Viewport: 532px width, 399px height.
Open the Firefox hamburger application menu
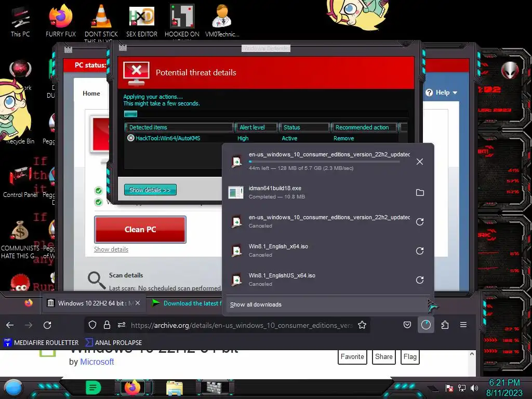click(463, 325)
